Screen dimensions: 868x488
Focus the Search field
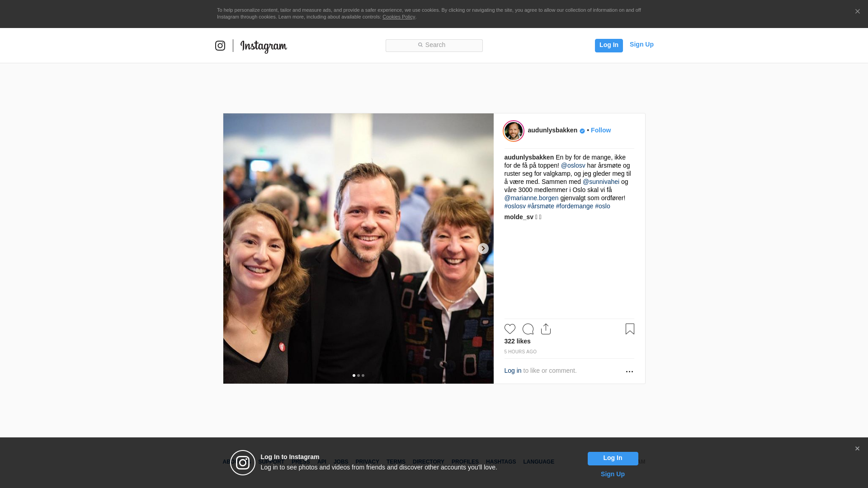tap(434, 45)
